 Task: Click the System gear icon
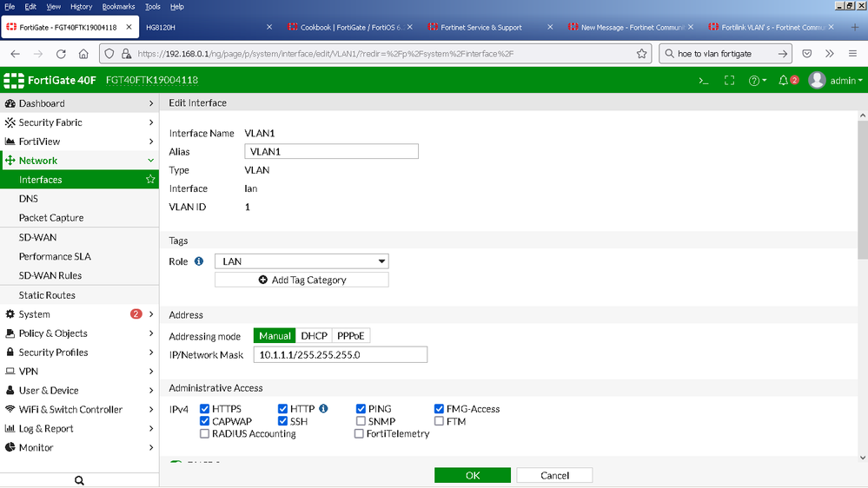click(10, 314)
